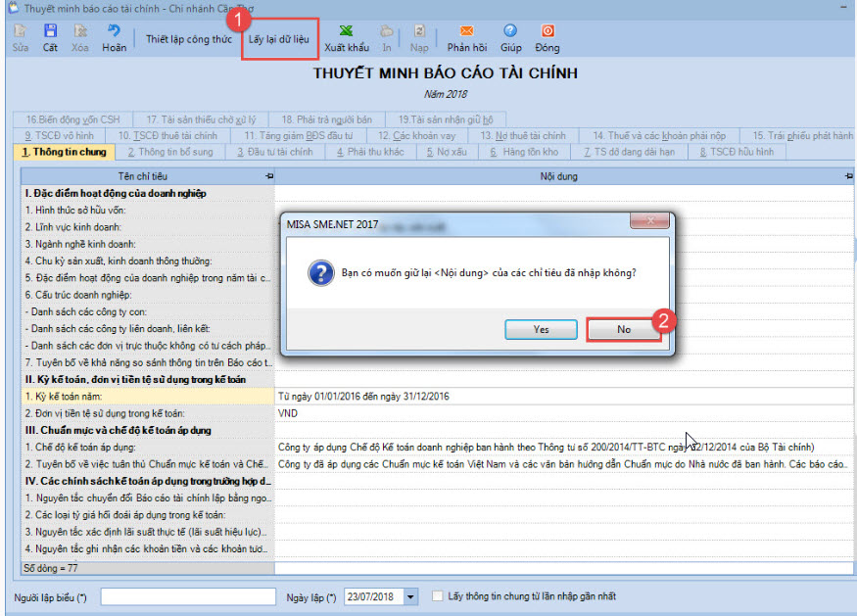The width and height of the screenshot is (857, 616).
Task: Open tab 19. Tài sản nhận giữ hộ
Action: pyautogui.click(x=446, y=119)
